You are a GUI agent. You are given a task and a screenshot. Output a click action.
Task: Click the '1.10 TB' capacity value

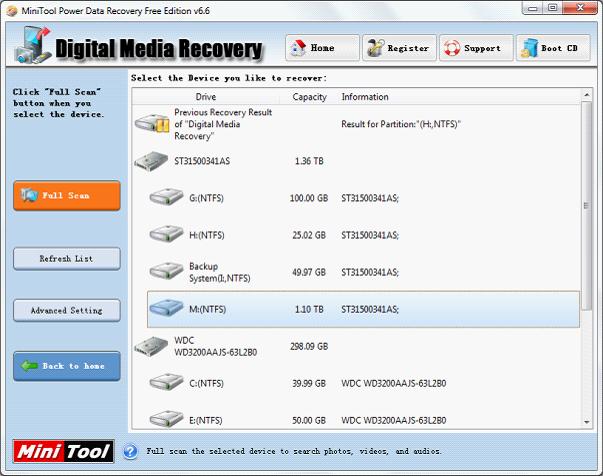309,310
